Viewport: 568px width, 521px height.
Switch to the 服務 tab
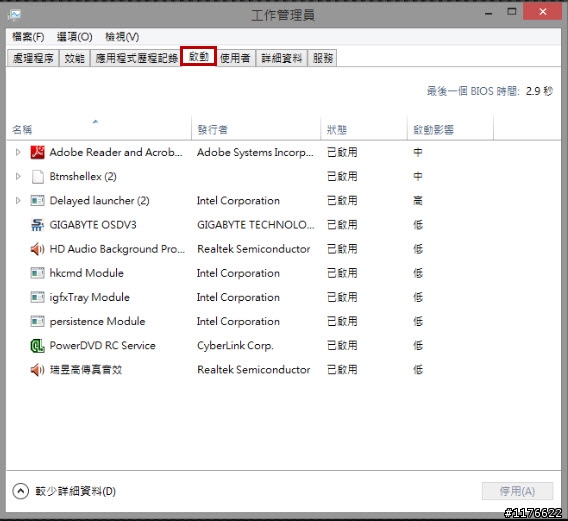(323, 58)
